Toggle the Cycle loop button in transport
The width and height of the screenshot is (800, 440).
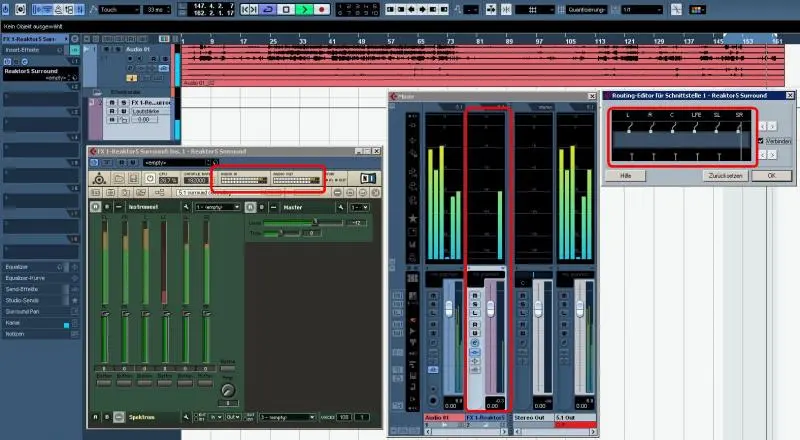267,9
